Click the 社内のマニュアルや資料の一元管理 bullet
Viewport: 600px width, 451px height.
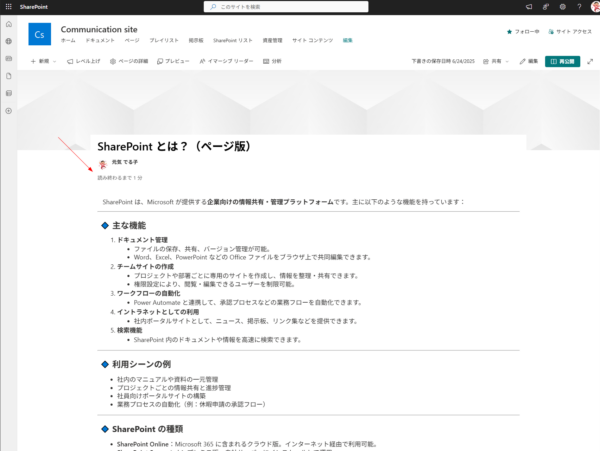click(167, 379)
